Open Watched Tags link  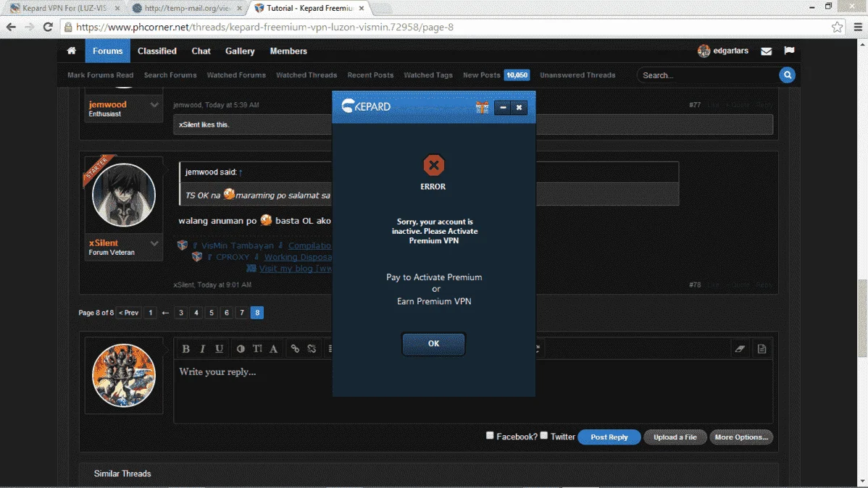(x=428, y=75)
